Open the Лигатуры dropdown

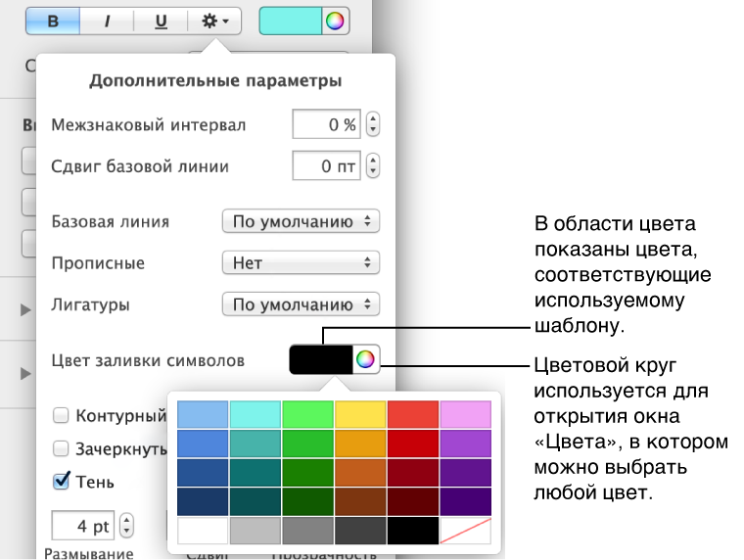tap(300, 304)
